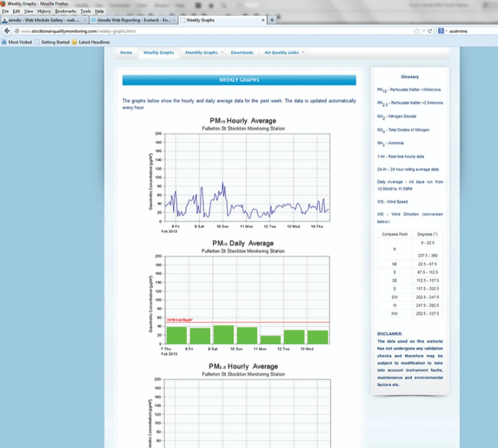Navigate to the Home page link
Viewport: 498px width, 448px height.
(x=126, y=53)
